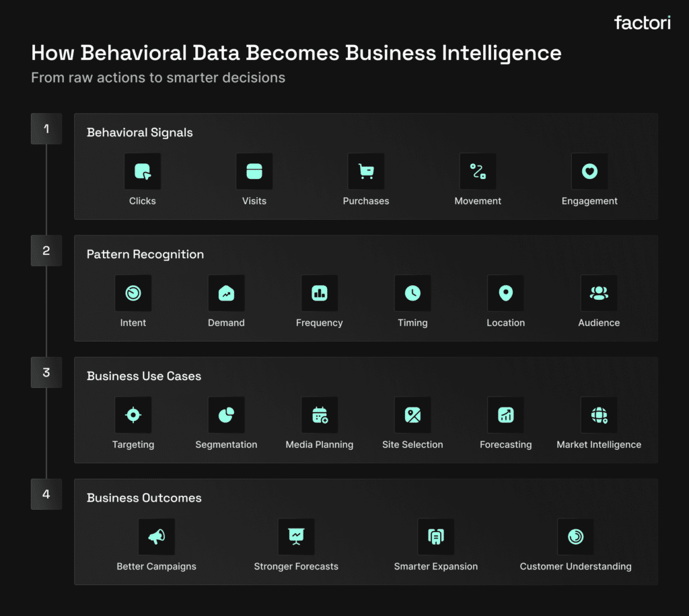Viewport: 689px width, 616px height.
Task: Click the 'Movement' label text
Action: point(478,201)
